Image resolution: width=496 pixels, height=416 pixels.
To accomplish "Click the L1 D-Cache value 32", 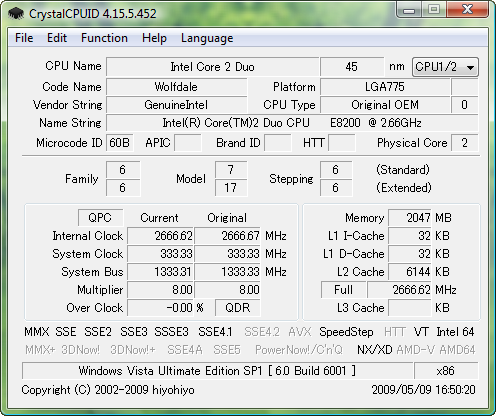I will (410, 254).
